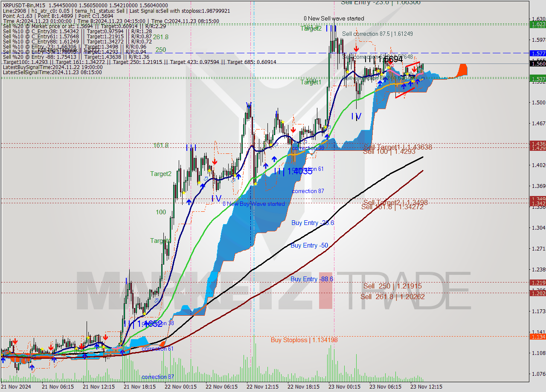
Task: Click the red arrow below 'Sell correction 87.5'
Action: (x=356, y=49)
